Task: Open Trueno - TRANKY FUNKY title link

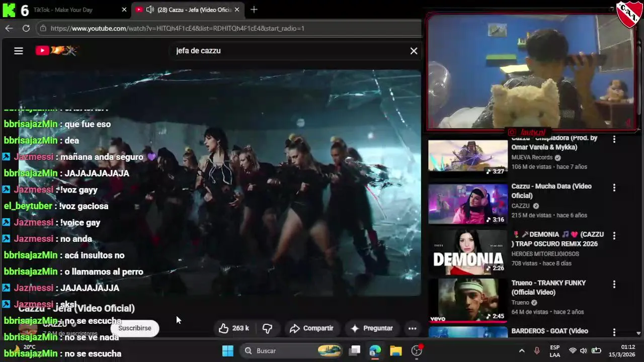Action: (548, 288)
